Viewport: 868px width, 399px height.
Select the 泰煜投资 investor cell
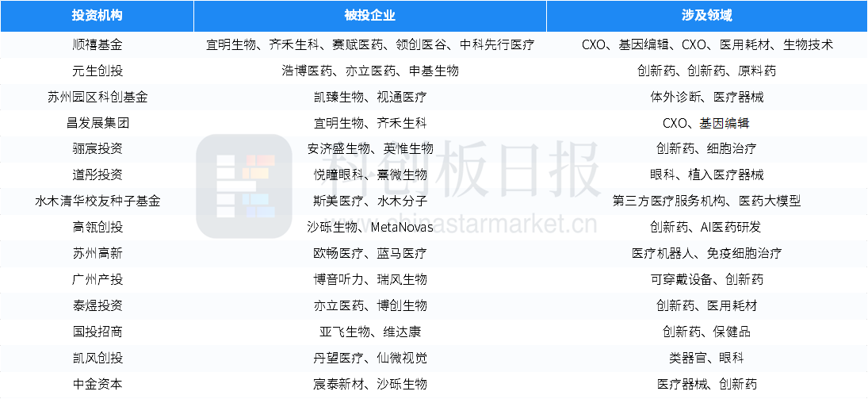tap(97, 306)
